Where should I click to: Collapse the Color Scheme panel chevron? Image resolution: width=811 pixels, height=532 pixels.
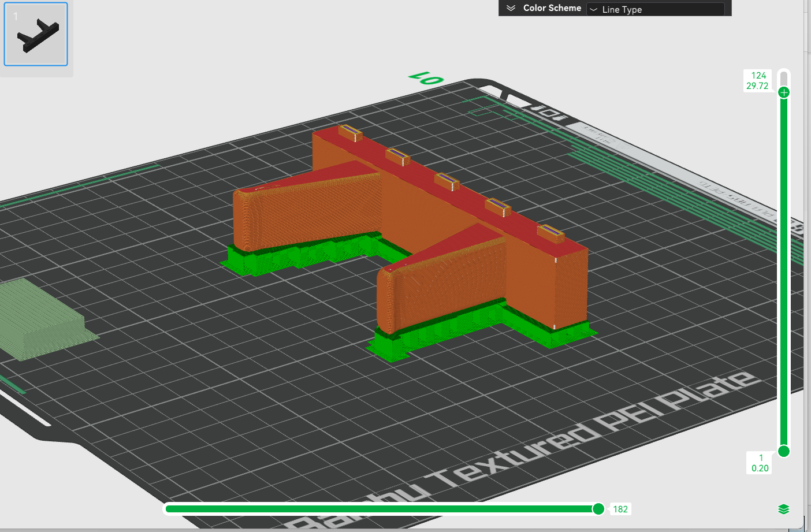click(511, 8)
